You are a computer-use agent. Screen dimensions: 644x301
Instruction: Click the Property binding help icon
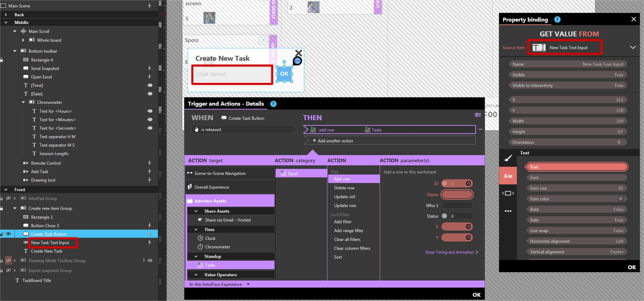pyautogui.click(x=557, y=20)
